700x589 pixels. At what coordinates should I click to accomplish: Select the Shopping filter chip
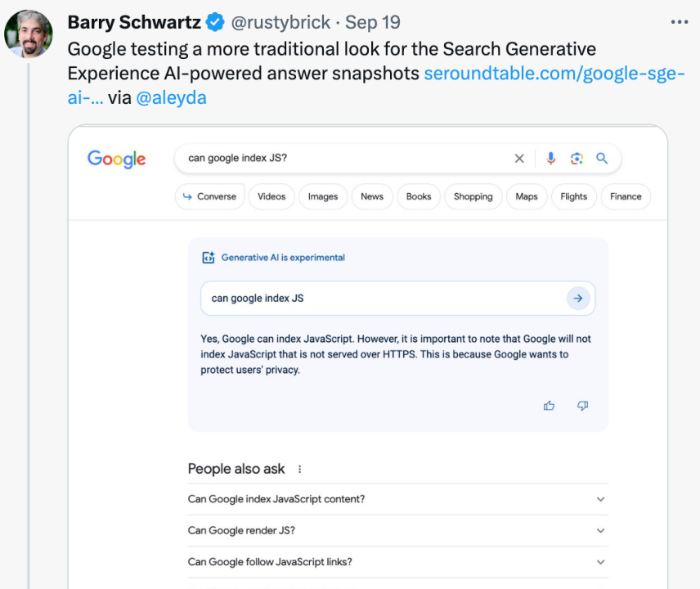(473, 196)
